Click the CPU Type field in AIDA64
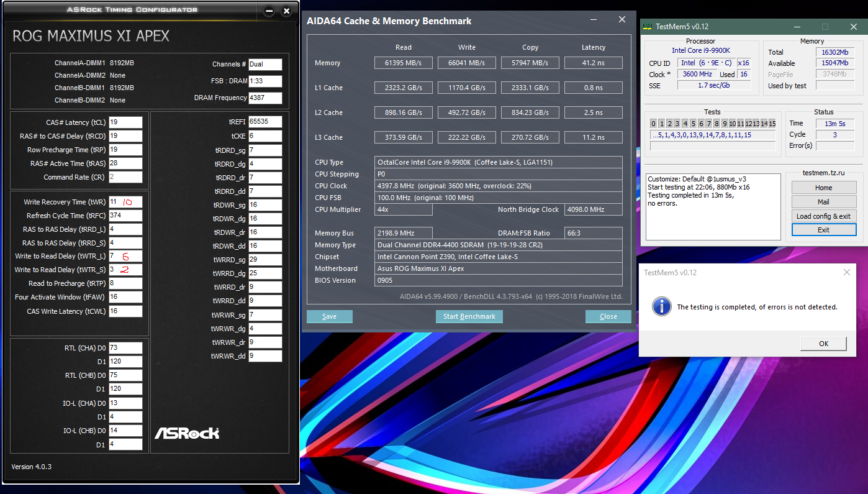 [x=499, y=162]
